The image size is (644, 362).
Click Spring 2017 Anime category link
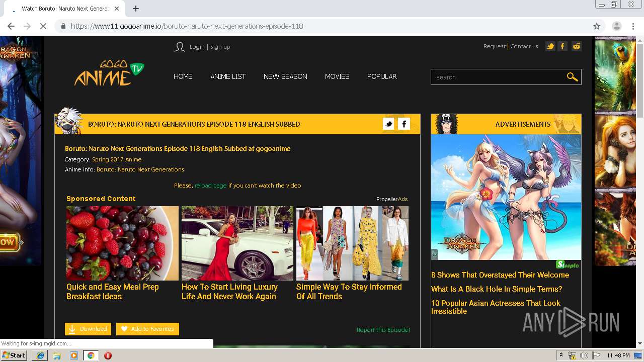pyautogui.click(x=117, y=159)
